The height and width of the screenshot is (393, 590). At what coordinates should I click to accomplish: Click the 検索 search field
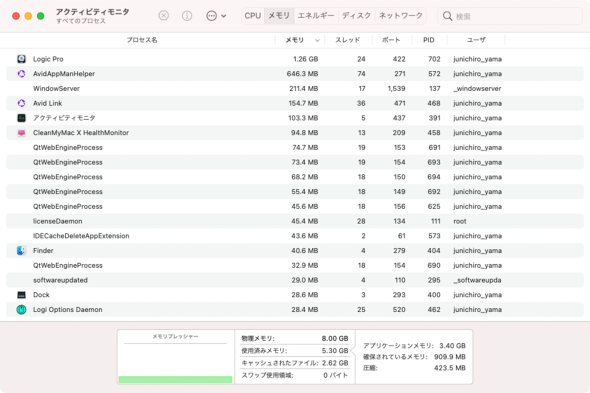(x=510, y=16)
